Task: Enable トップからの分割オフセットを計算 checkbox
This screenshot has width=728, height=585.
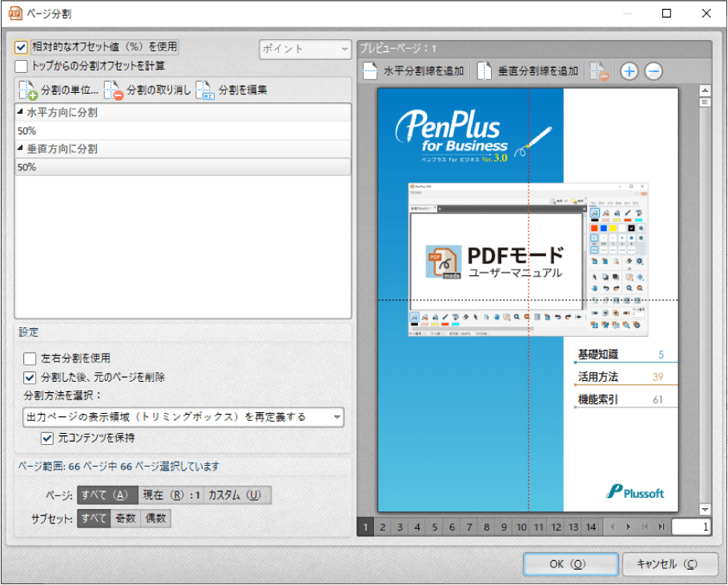Action: point(21,66)
